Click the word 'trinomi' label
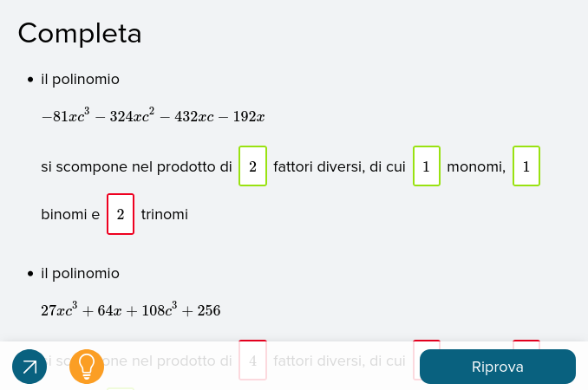Screen dimensions: 588x390 [x=165, y=214]
